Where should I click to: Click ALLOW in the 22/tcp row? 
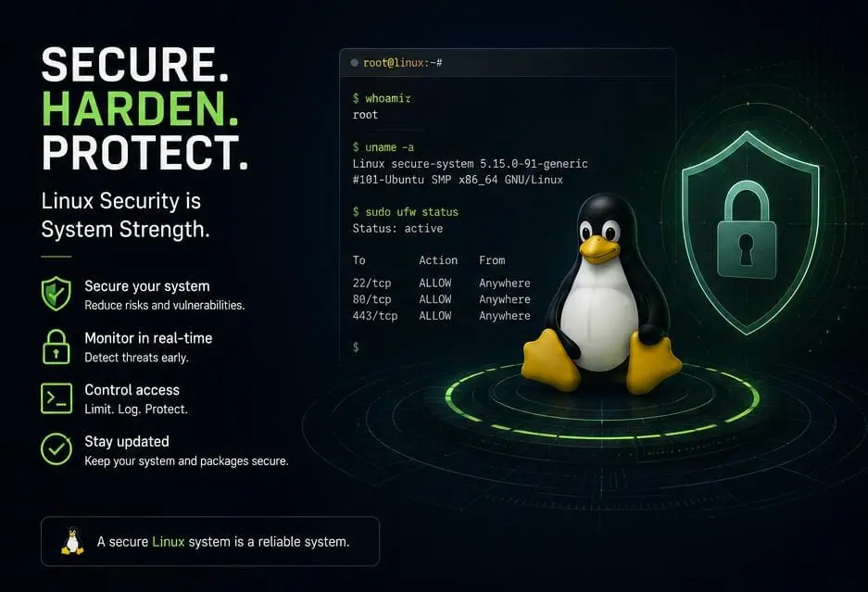tap(435, 283)
